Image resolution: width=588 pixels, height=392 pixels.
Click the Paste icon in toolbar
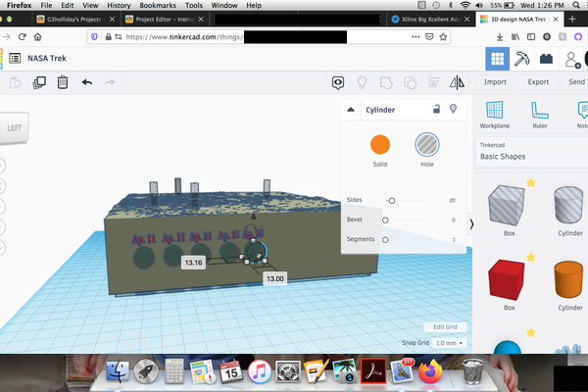pos(15,82)
